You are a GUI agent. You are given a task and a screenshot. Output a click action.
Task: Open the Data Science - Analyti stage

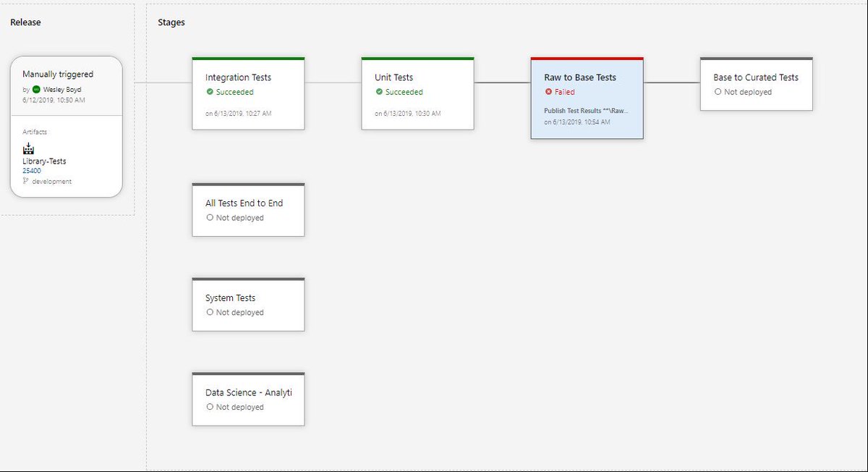pos(248,399)
